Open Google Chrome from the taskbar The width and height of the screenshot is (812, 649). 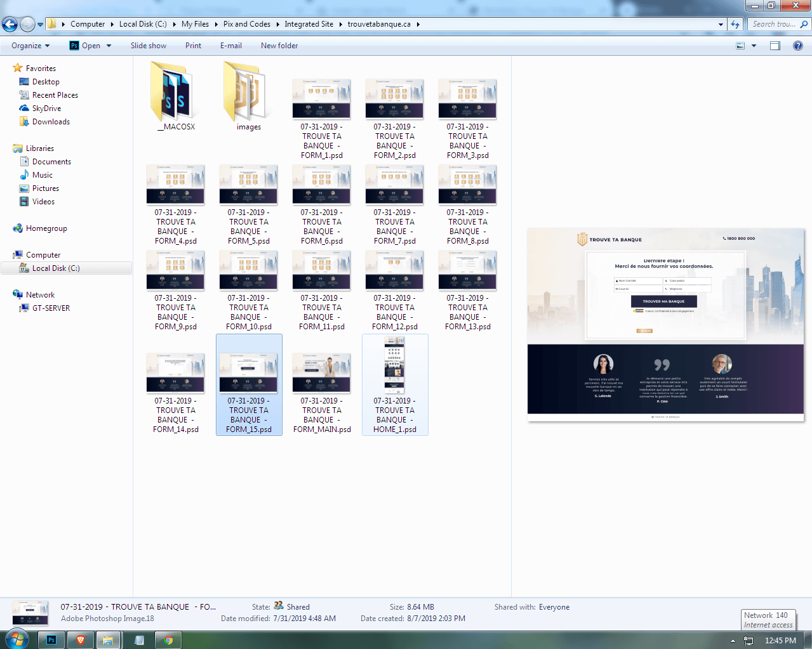[168, 640]
